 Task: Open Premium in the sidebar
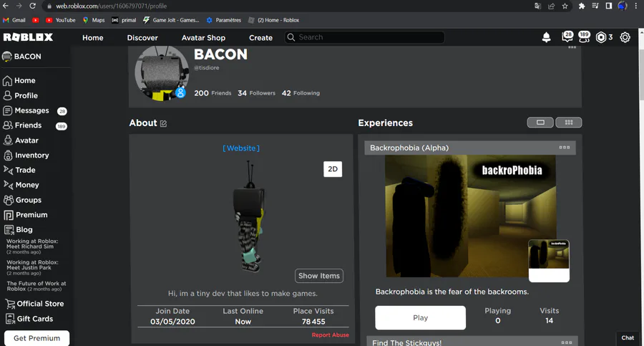pyautogui.click(x=26, y=215)
